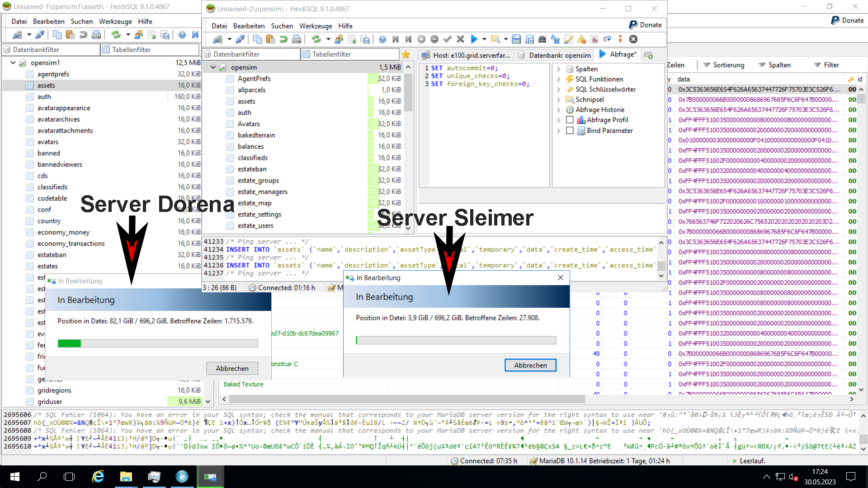This screenshot has width=868, height=488.
Task: Click the Save query disk icon
Action: point(516,39)
